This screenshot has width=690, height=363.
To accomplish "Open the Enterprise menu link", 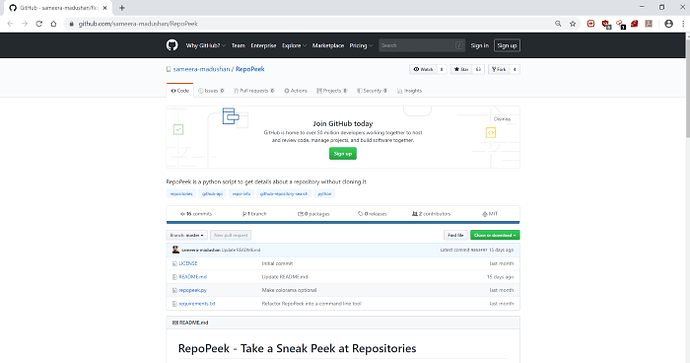I will pyautogui.click(x=263, y=45).
